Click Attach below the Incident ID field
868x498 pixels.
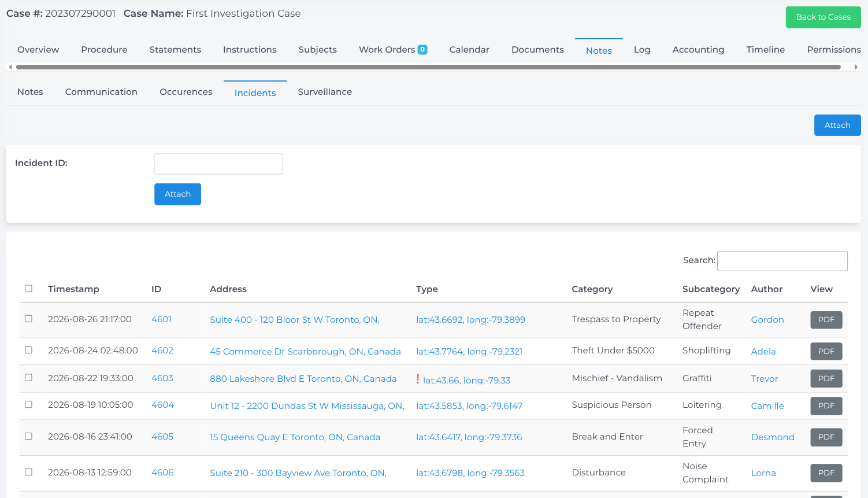177,194
